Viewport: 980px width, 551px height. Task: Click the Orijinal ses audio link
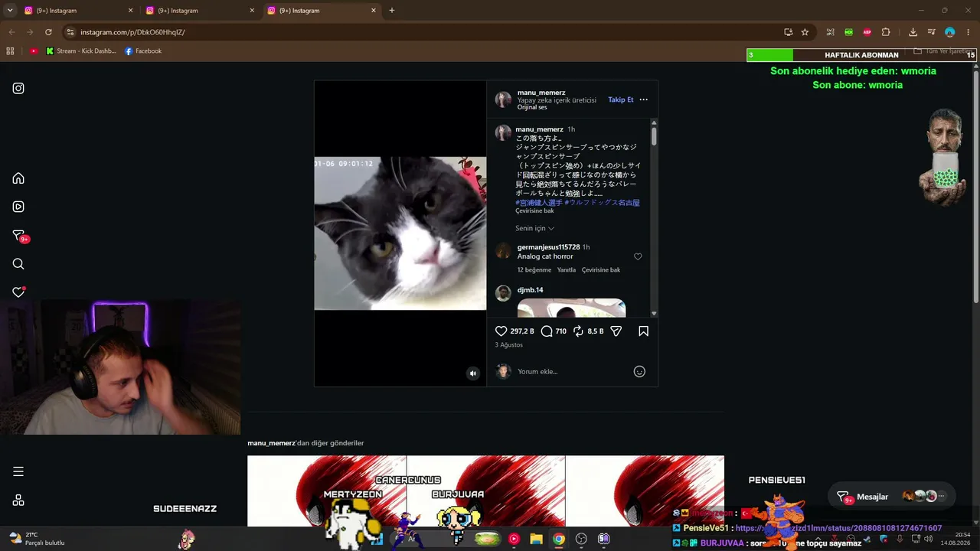532,107
